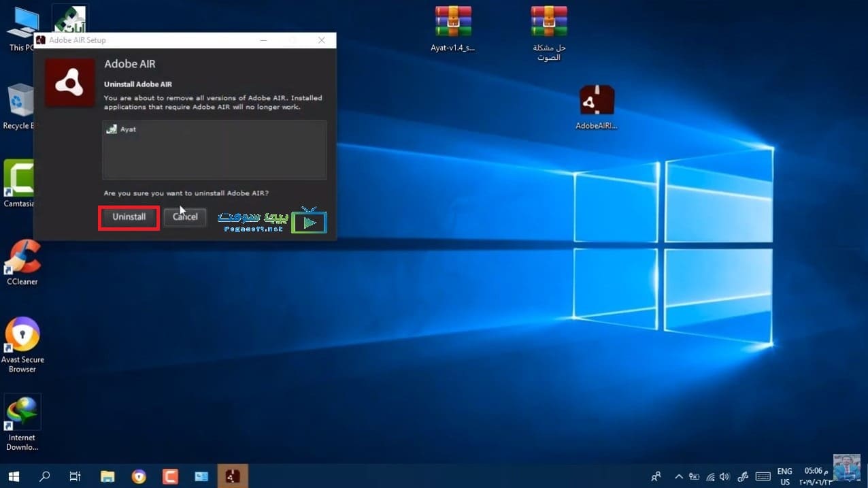This screenshot has width=868, height=488.
Task: Select the Adobe AIR Setup taskbar button
Action: click(233, 476)
